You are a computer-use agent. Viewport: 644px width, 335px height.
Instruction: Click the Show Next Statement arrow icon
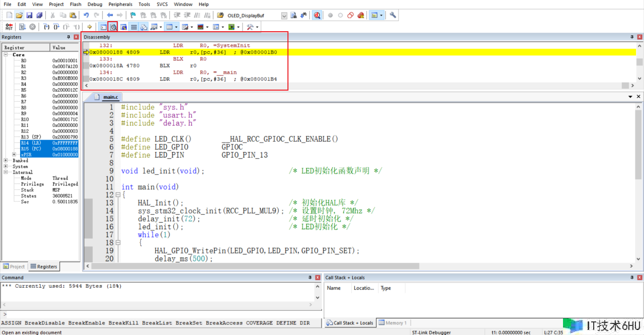[x=90, y=27]
